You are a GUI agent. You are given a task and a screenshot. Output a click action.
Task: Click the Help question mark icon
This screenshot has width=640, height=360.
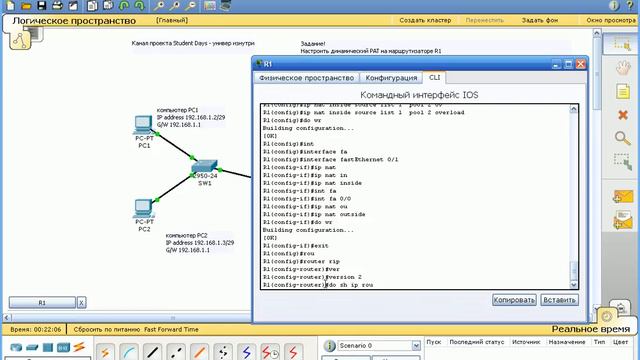coord(630,5)
